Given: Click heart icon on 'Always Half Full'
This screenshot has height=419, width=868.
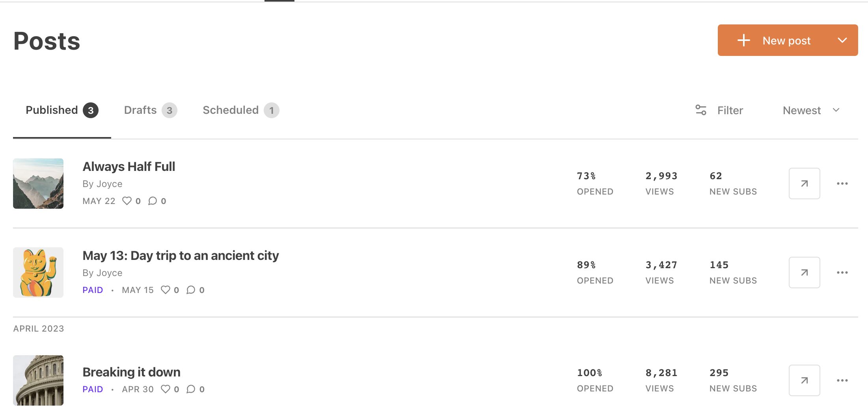Looking at the screenshot, I should [127, 201].
